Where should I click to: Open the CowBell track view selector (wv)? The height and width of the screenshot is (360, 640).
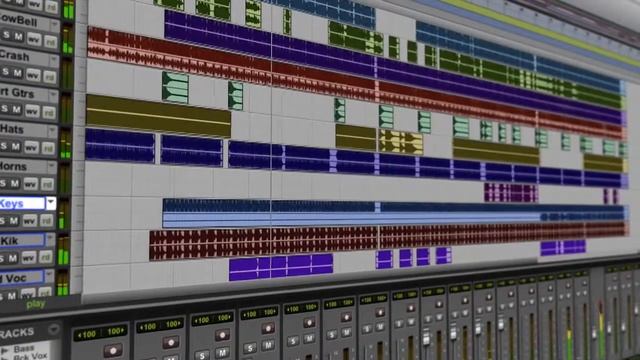pos(34,39)
